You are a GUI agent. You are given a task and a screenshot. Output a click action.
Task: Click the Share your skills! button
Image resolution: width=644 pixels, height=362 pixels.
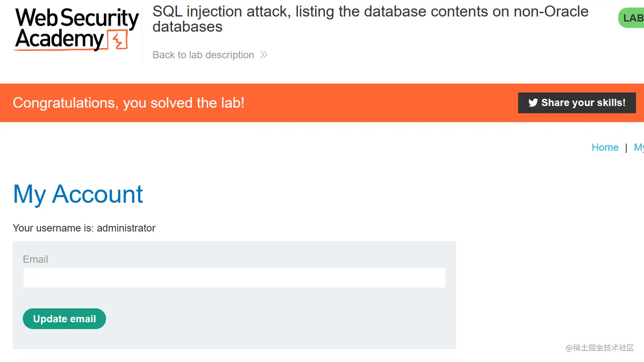point(577,103)
